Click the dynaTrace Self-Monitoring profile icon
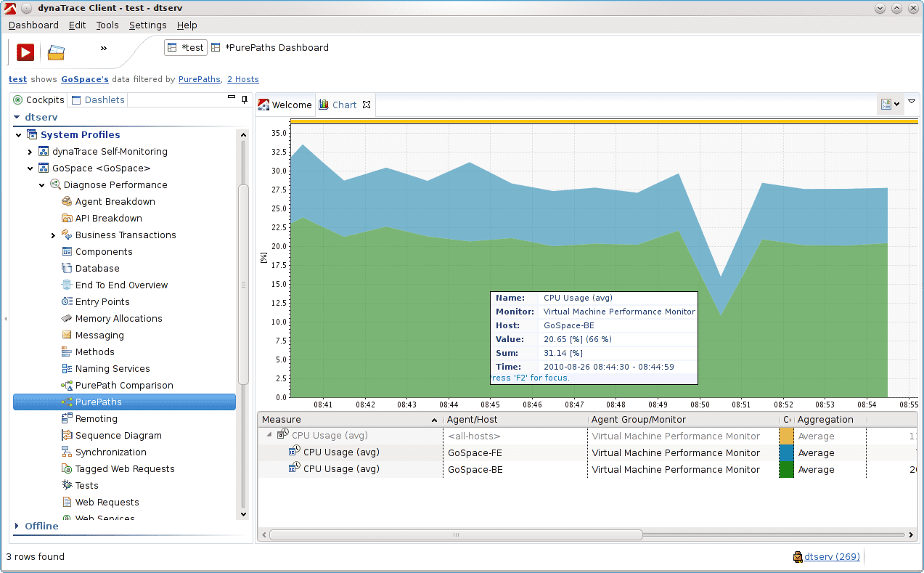This screenshot has height=573, width=924. [x=44, y=151]
